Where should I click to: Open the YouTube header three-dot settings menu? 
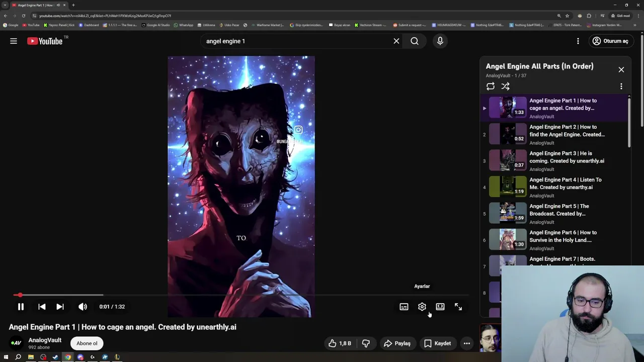click(x=578, y=41)
